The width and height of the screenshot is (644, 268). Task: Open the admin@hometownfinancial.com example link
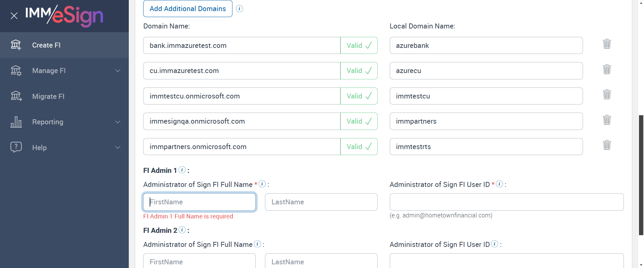[447, 215]
